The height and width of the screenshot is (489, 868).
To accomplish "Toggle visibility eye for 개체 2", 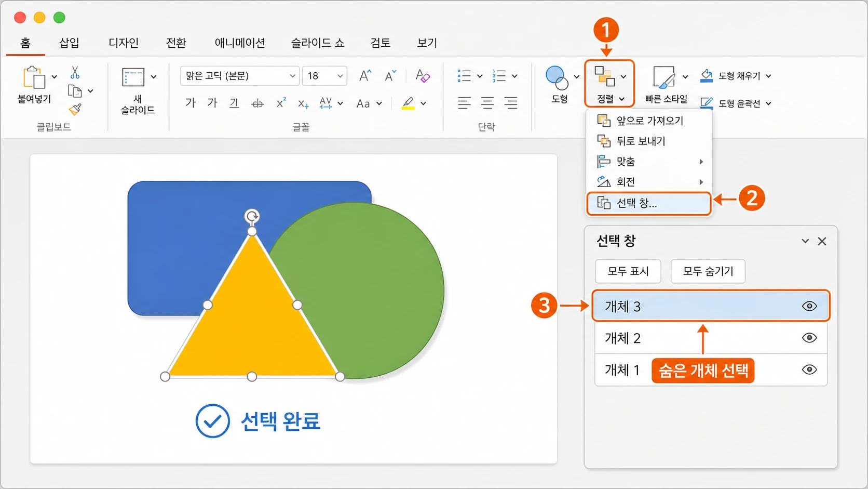I will [809, 338].
